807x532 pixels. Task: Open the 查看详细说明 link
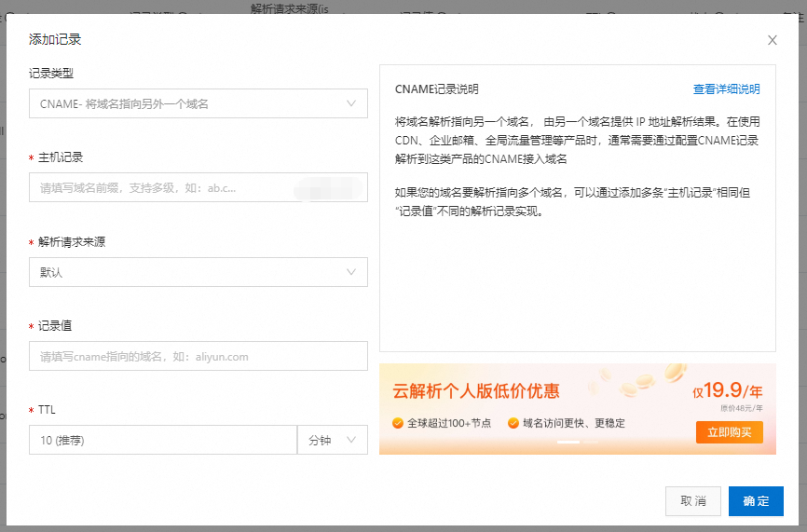click(726, 89)
